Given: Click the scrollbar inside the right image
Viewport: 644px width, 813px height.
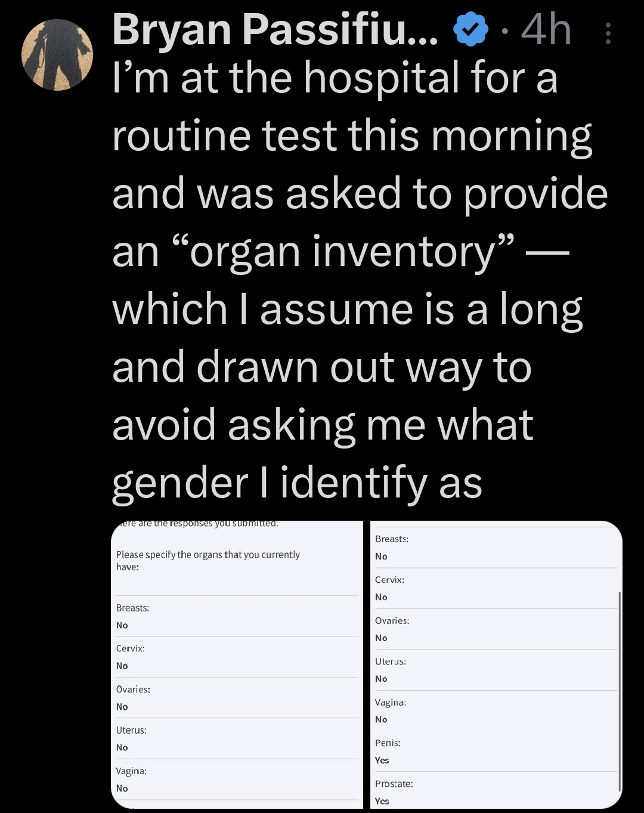Looking at the screenshot, I should click(x=620, y=692).
